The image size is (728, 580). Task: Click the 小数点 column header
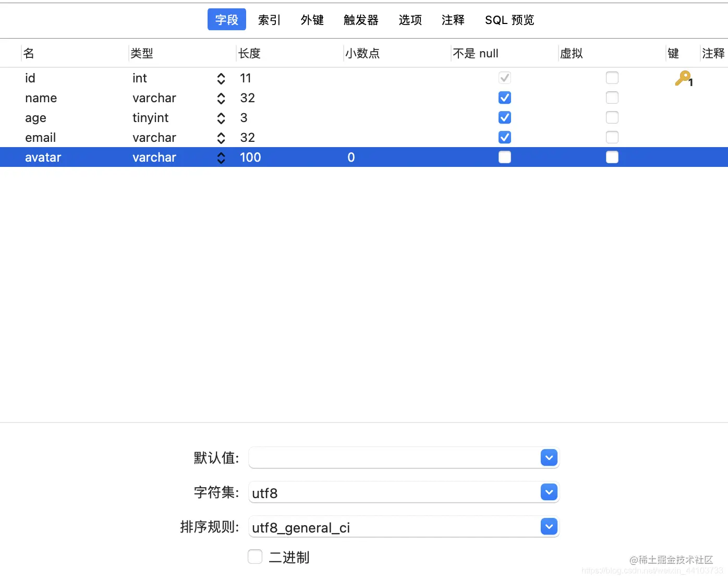tap(362, 53)
